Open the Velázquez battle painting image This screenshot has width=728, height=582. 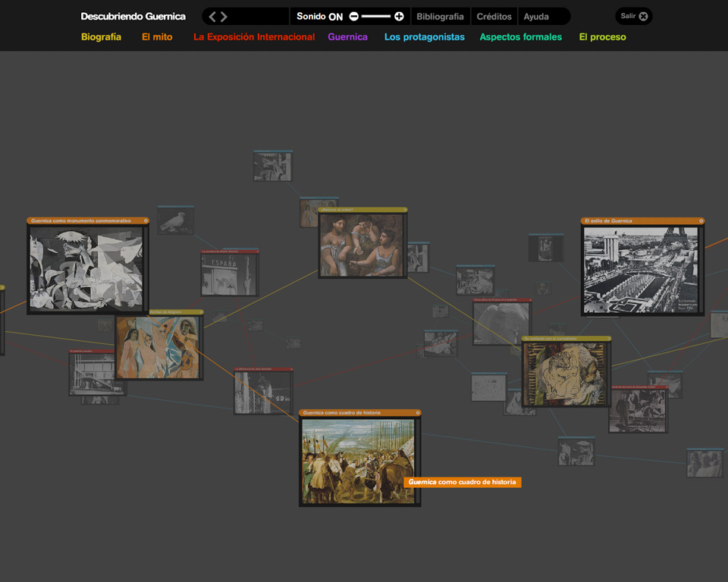[x=358, y=462]
